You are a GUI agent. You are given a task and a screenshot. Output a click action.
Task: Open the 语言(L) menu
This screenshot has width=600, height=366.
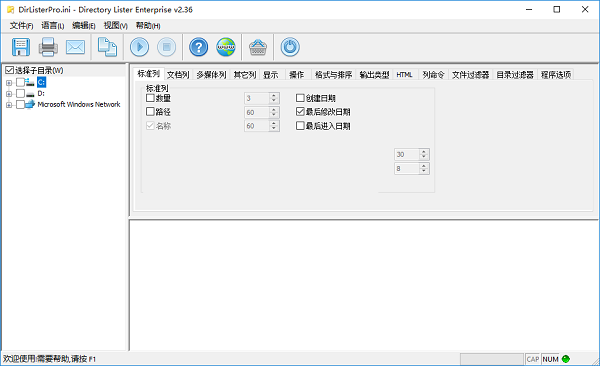click(x=52, y=26)
